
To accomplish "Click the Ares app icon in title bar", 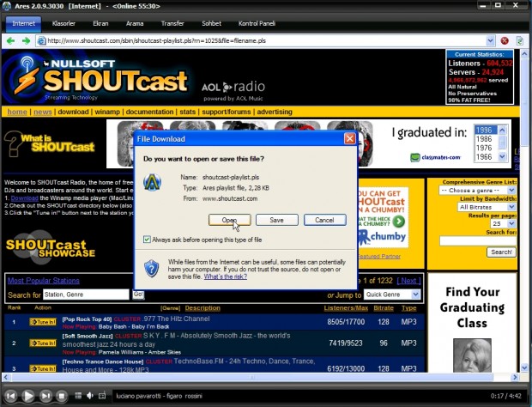I will click(x=7, y=6).
